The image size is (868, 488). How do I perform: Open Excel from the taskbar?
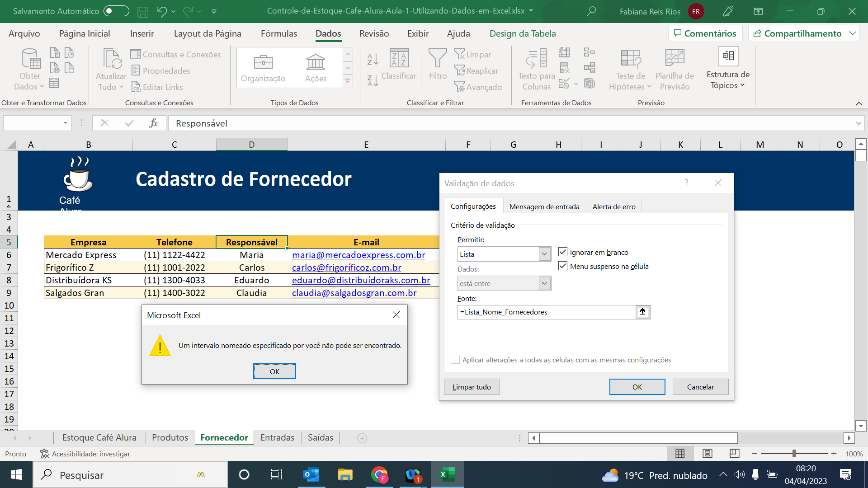447,474
